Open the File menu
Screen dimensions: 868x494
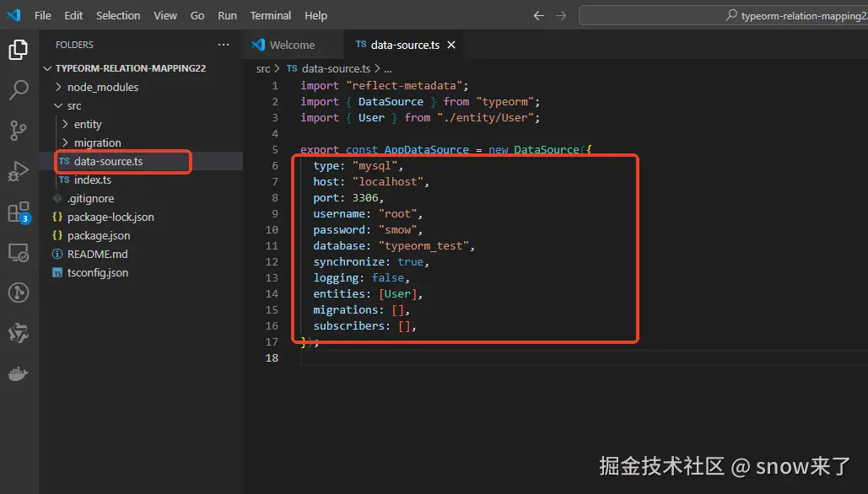pos(43,15)
